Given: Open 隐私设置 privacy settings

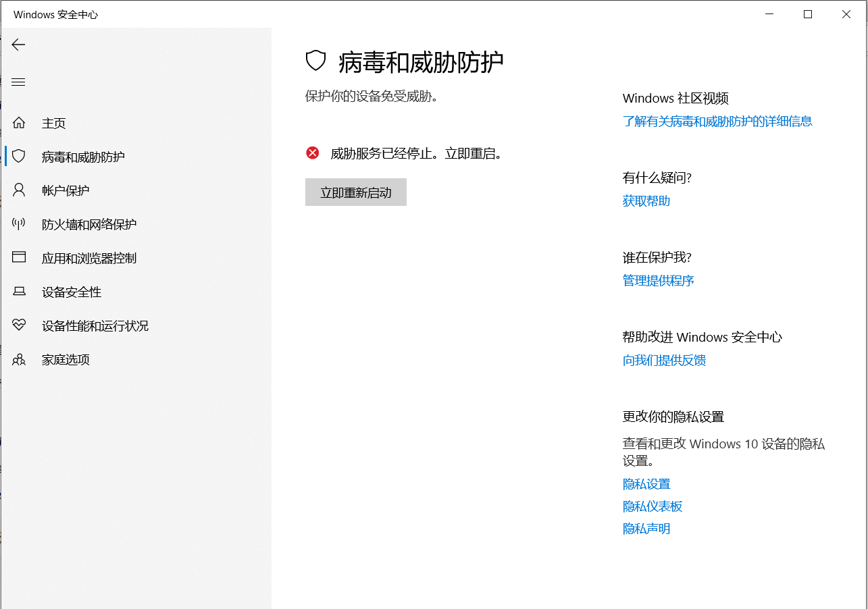Looking at the screenshot, I should click(646, 484).
